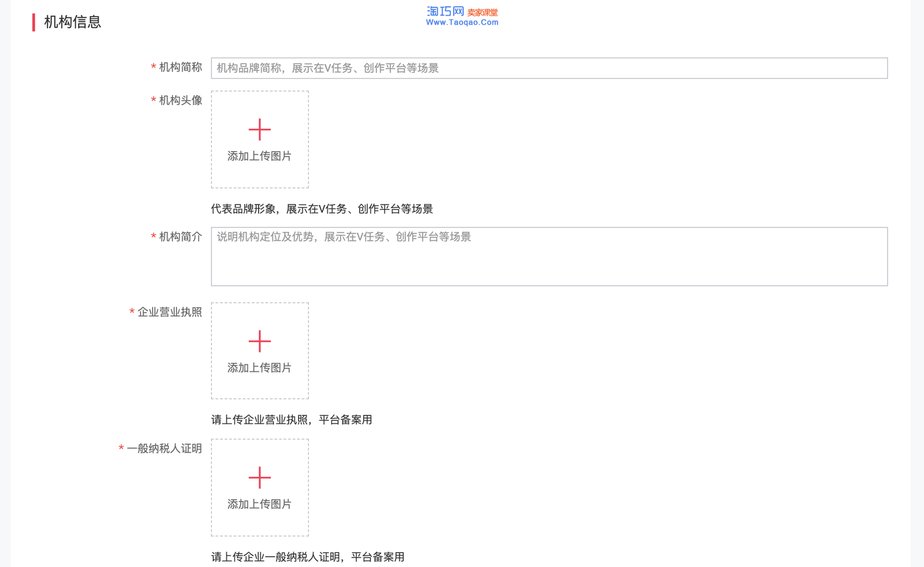Image resolution: width=924 pixels, height=567 pixels.
Task: Open the Www.Taoqao.Com link
Action: [462, 23]
